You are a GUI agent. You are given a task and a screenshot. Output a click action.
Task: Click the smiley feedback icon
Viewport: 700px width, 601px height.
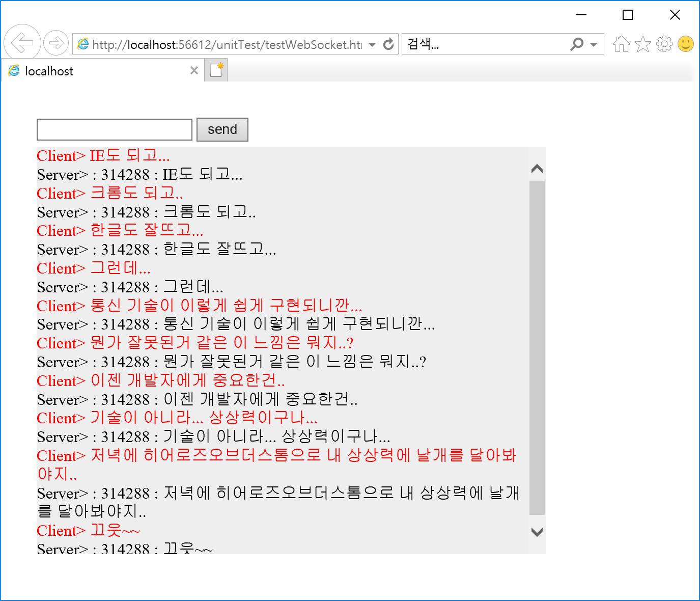(x=686, y=44)
